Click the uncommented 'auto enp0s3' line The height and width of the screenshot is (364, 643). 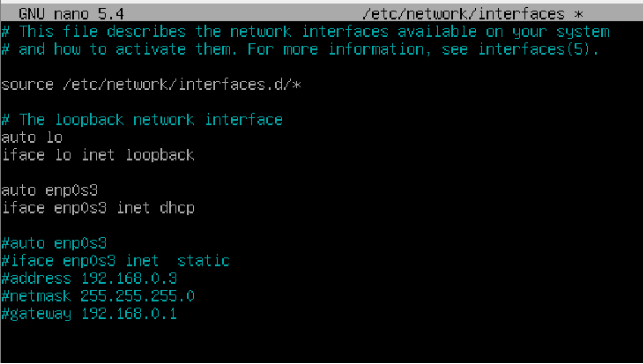pos(50,191)
